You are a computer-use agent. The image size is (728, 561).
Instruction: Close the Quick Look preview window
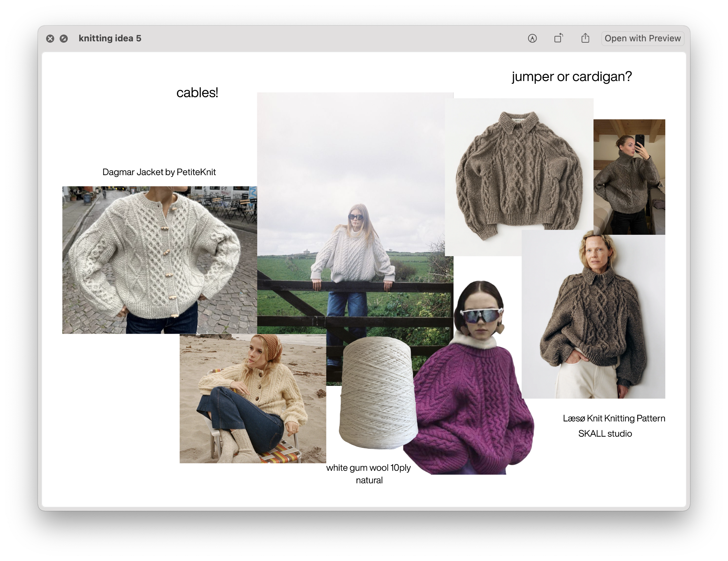tap(50, 39)
